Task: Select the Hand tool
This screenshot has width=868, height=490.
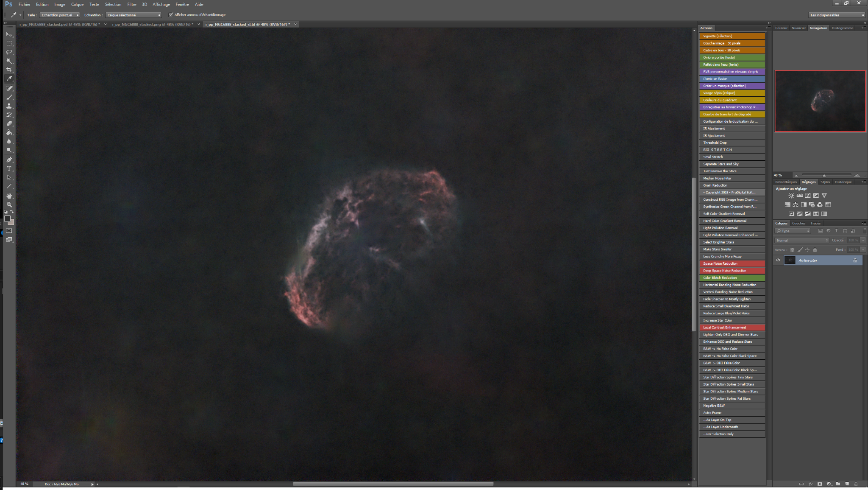Action: 9,196
